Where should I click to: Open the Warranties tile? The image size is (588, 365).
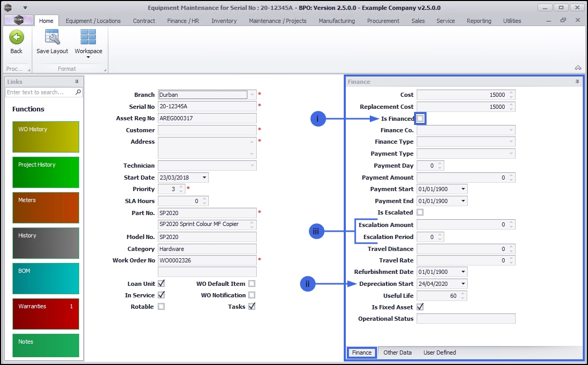click(46, 314)
